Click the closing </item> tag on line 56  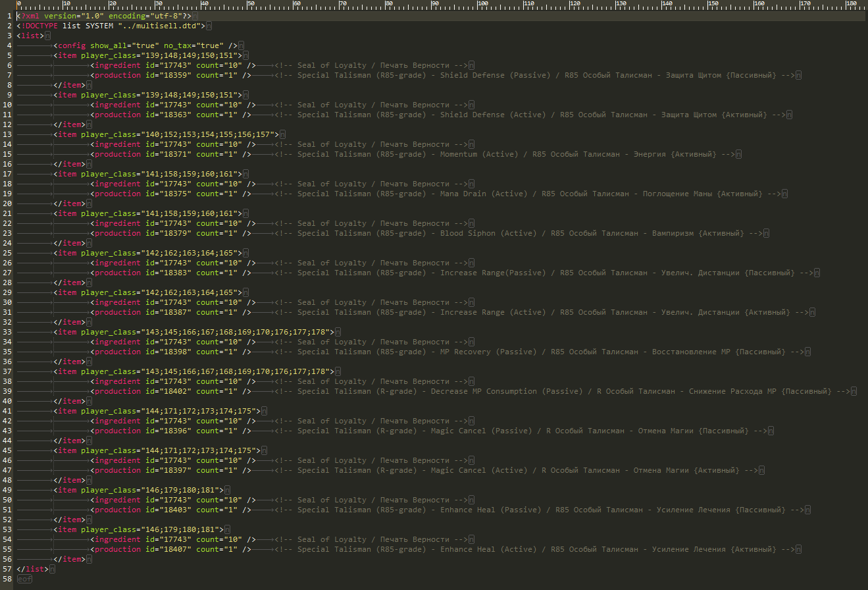pos(69,559)
